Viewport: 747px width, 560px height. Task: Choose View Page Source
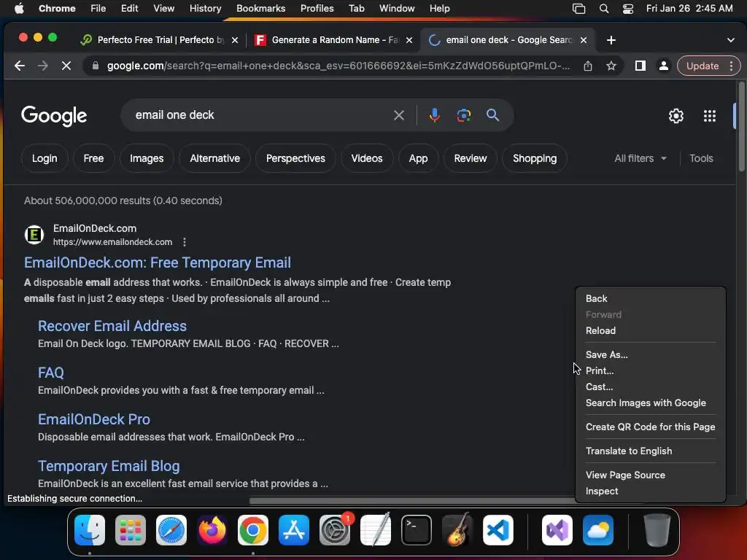click(x=650, y=475)
